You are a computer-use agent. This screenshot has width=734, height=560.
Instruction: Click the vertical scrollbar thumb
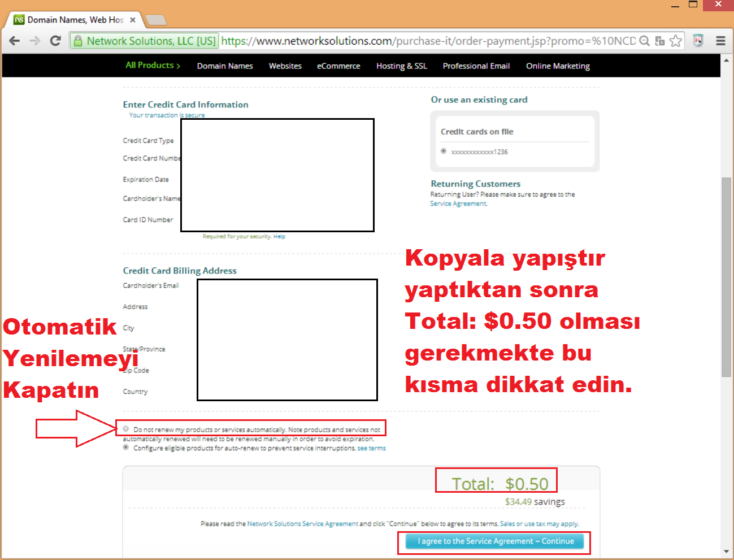point(726,277)
